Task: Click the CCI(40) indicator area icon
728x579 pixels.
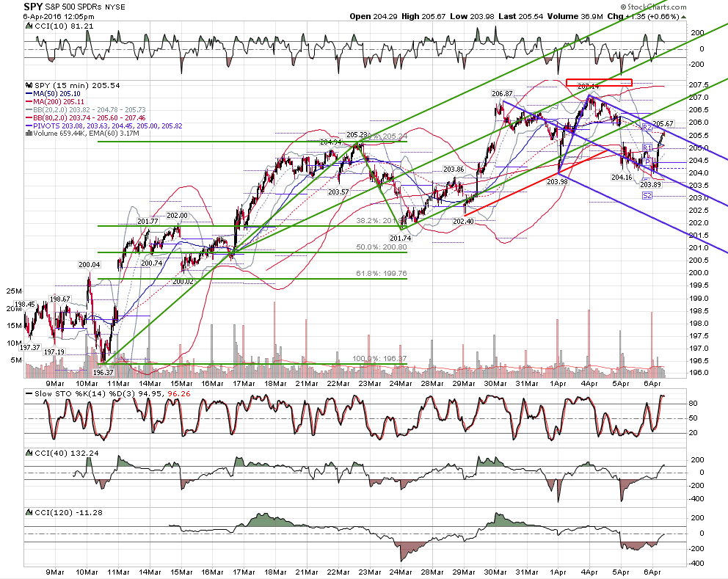Action: (x=29, y=454)
